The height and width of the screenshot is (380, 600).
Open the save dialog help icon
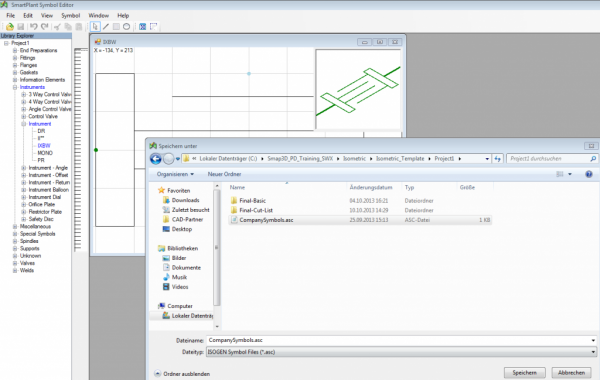click(589, 174)
